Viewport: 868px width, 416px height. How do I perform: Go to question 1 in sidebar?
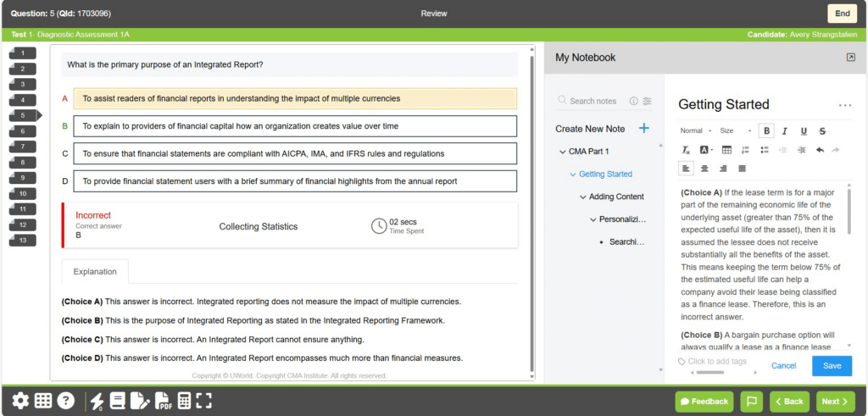(23, 53)
